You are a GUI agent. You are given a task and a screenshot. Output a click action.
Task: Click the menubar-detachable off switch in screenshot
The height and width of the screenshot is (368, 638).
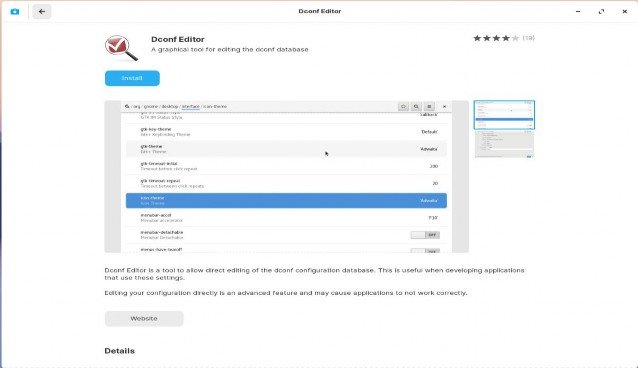pyautogui.click(x=425, y=235)
